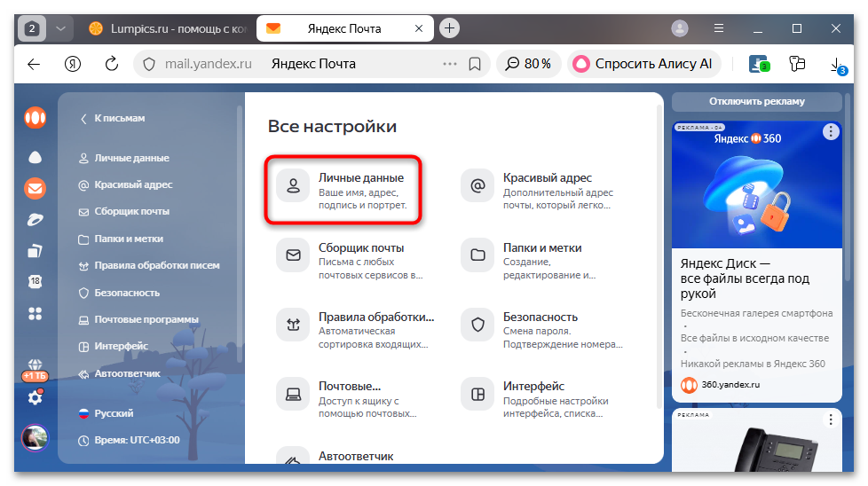Switch to Lumpics.ru tab
The height and width of the screenshot is (486, 868).
coord(167,28)
